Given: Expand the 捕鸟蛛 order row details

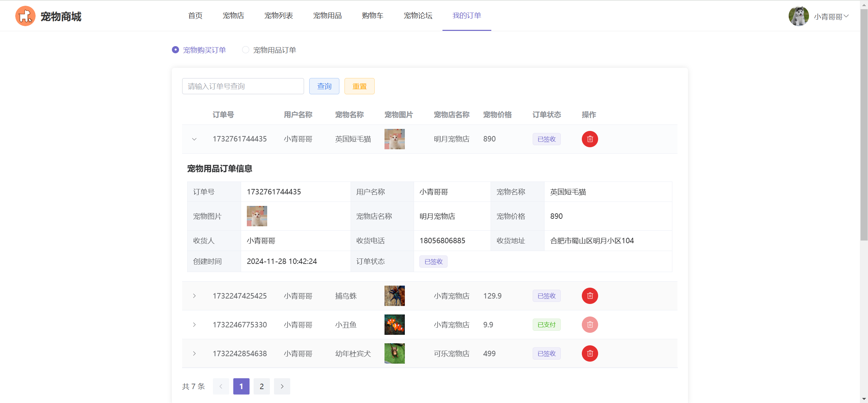Looking at the screenshot, I should (194, 296).
